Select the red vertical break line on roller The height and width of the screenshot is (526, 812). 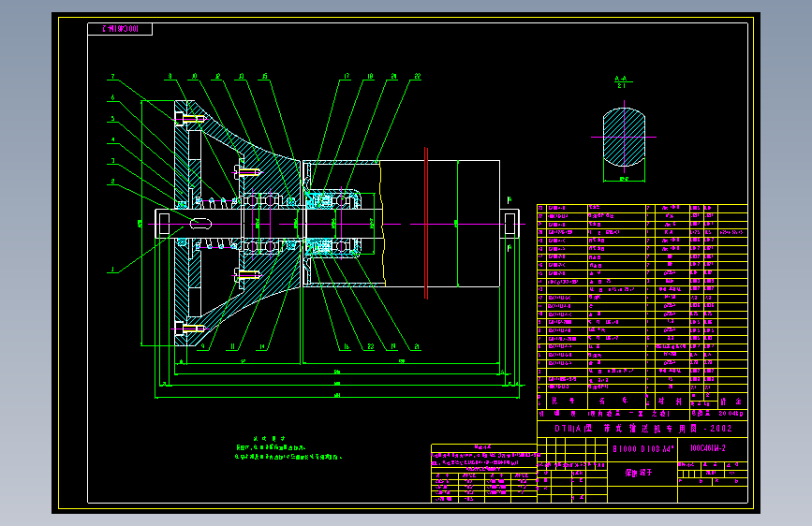[x=426, y=223]
